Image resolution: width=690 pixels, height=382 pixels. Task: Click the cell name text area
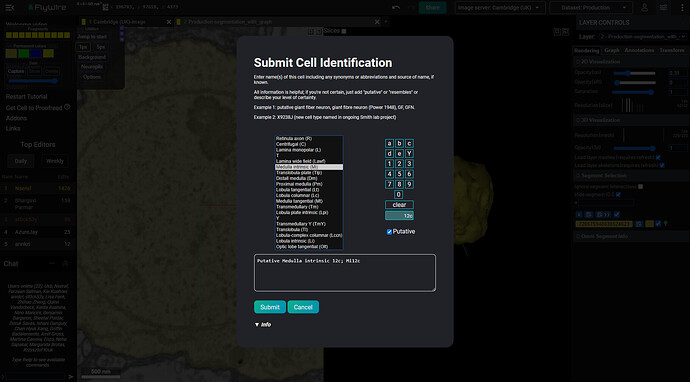pos(345,272)
